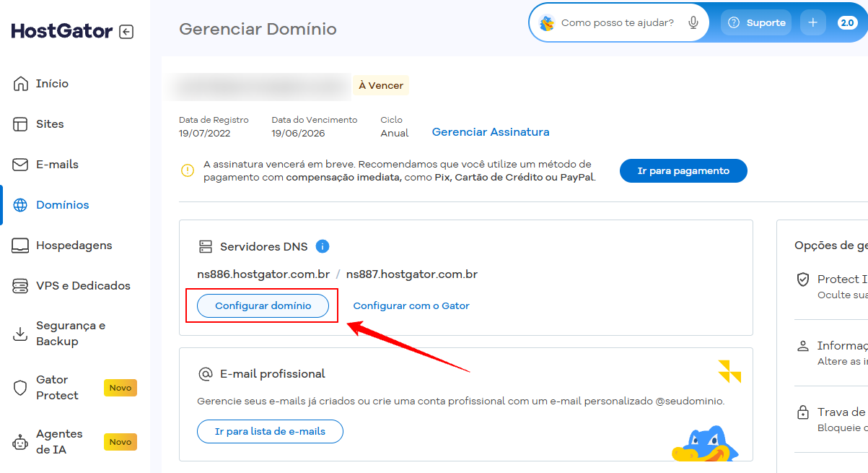
Task: Open the Gerenciar Assinatura link
Action: click(491, 132)
